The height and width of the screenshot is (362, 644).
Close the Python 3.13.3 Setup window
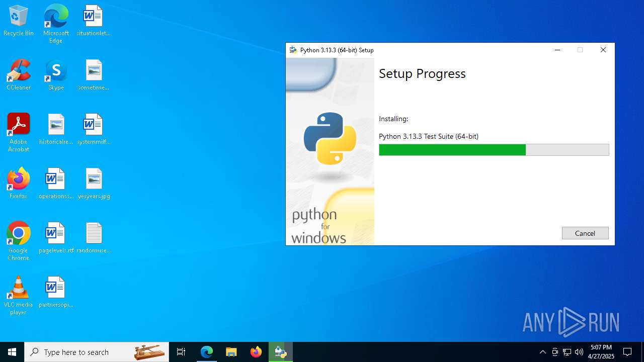[x=603, y=50]
